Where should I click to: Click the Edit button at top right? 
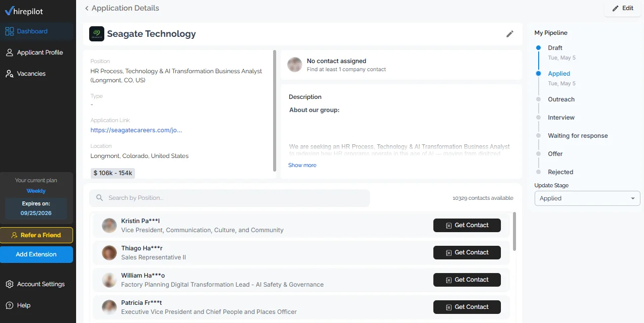(x=623, y=9)
